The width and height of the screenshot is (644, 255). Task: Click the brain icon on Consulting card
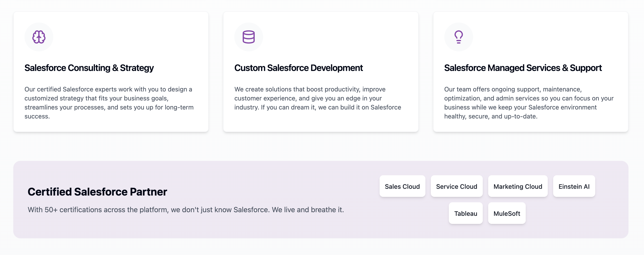(39, 37)
